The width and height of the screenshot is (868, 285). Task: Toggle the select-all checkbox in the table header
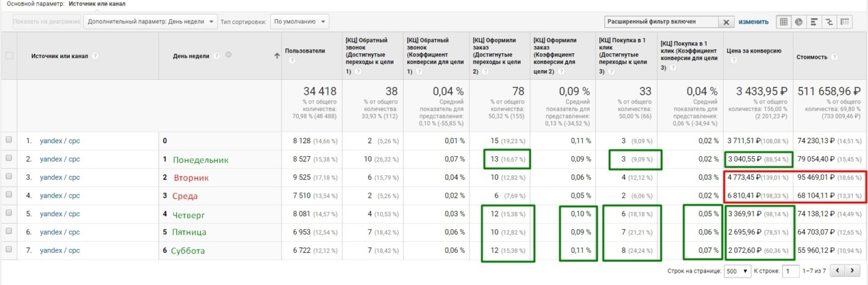click(x=9, y=56)
